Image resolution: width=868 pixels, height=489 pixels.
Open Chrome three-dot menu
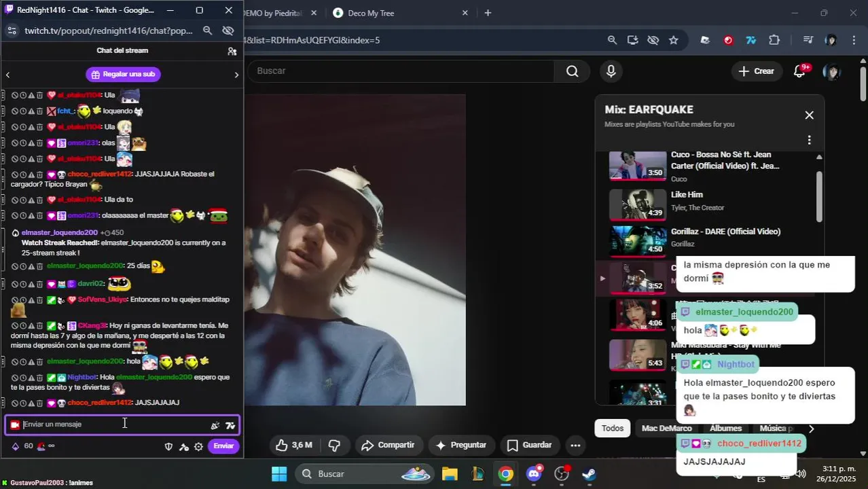[x=854, y=40]
